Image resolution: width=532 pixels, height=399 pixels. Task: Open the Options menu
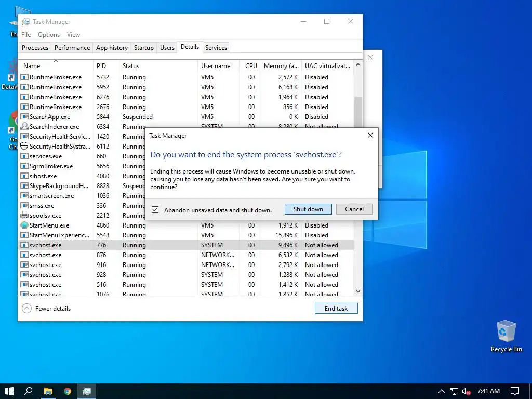(48, 35)
